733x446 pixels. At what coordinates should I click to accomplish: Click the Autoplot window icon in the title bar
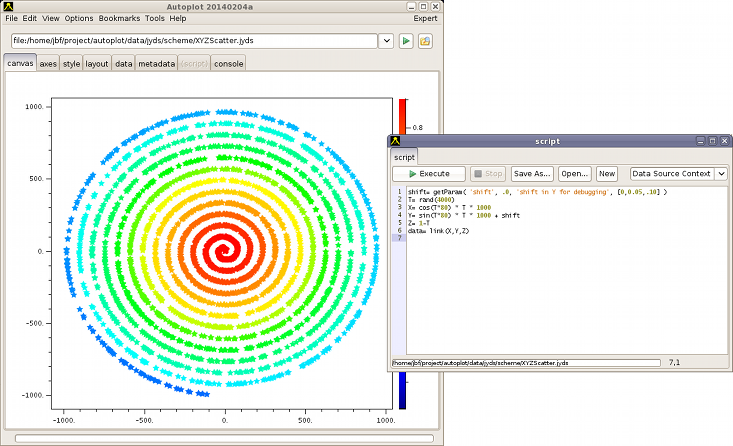click(x=9, y=6)
